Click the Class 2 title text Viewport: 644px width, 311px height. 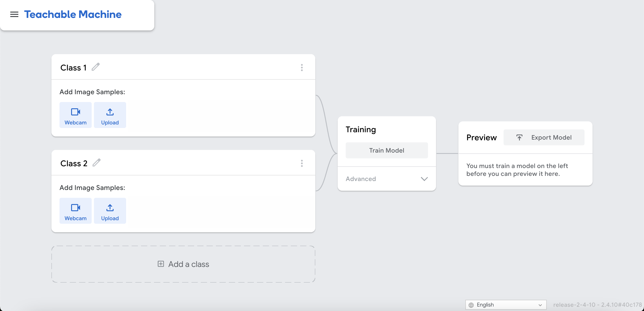[x=74, y=164]
